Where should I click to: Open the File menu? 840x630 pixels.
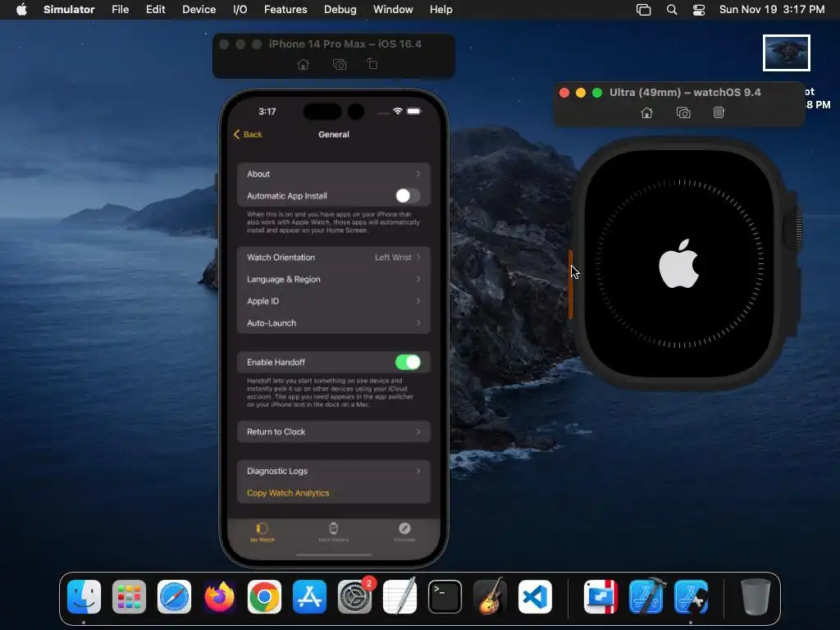click(x=120, y=10)
